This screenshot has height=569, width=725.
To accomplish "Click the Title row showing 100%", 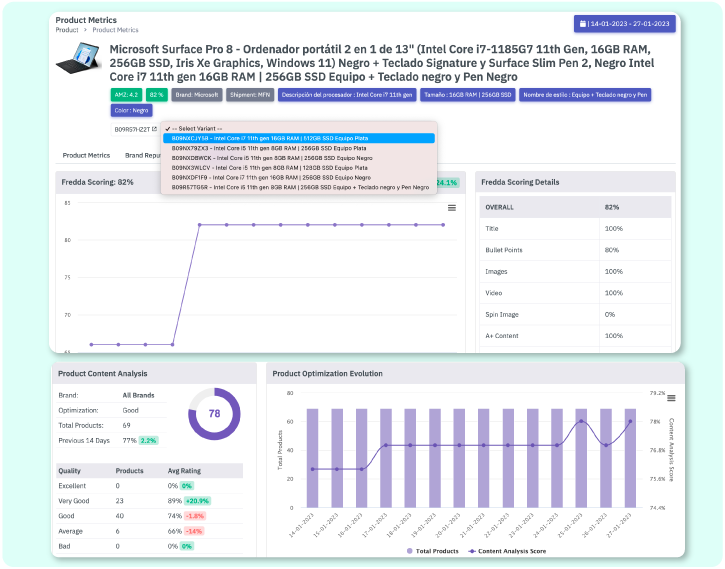I will click(575, 228).
